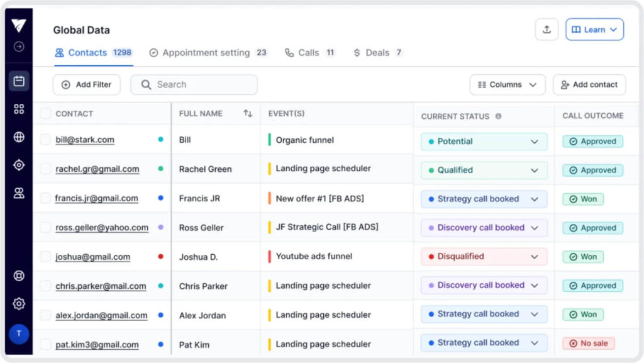Select the apps grid icon in the sidebar
This screenshot has height=363, width=644.
pyautogui.click(x=18, y=108)
